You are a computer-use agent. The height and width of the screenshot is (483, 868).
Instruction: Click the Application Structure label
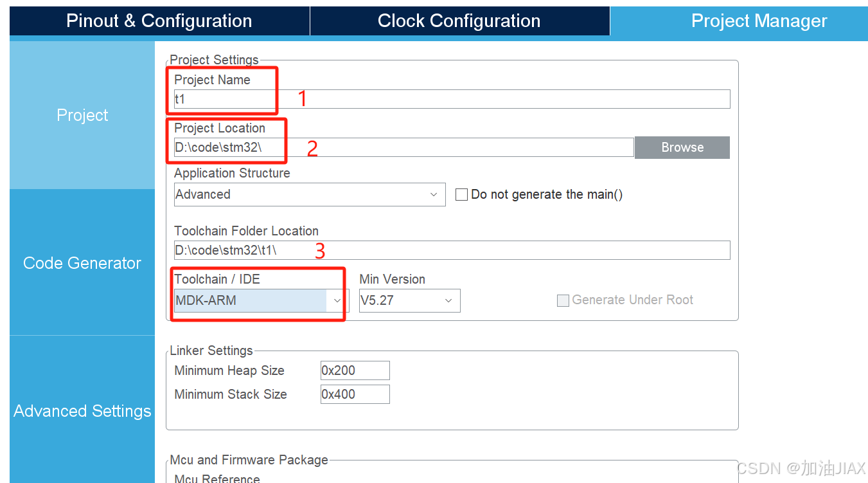(232, 173)
